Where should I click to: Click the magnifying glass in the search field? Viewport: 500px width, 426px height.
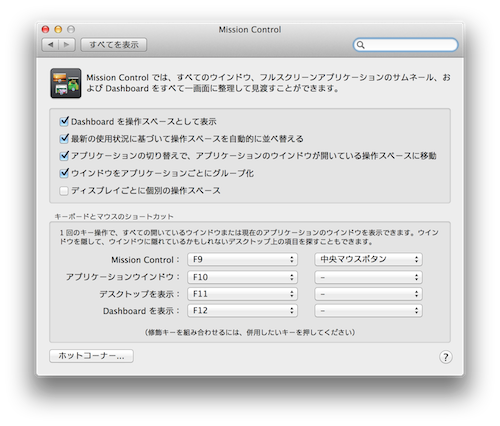click(360, 45)
